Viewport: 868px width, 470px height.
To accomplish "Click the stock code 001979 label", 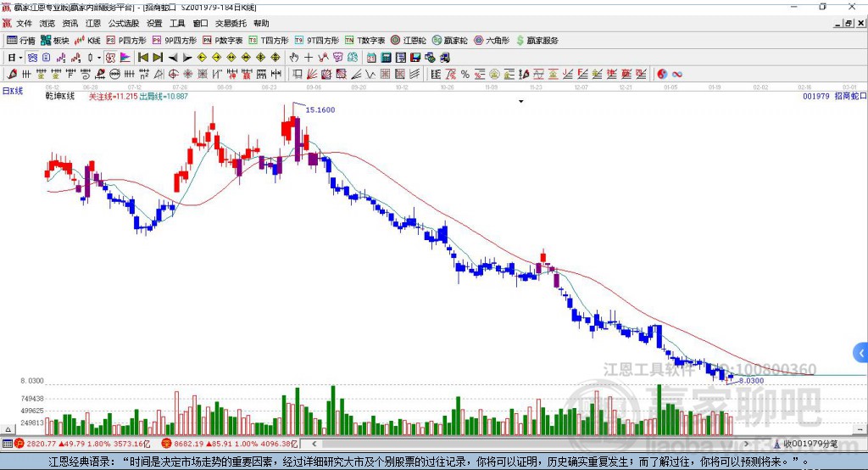I will coord(816,96).
